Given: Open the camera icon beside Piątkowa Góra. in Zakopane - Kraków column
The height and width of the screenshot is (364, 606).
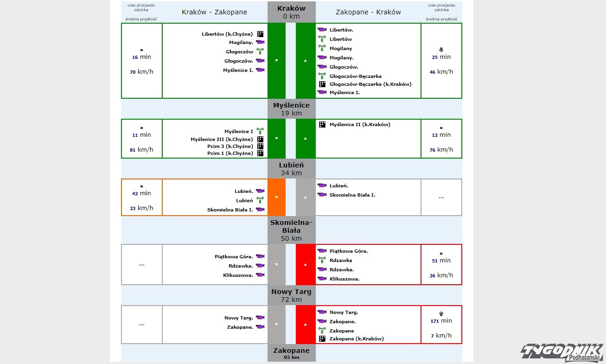Looking at the screenshot, I should [x=322, y=251].
